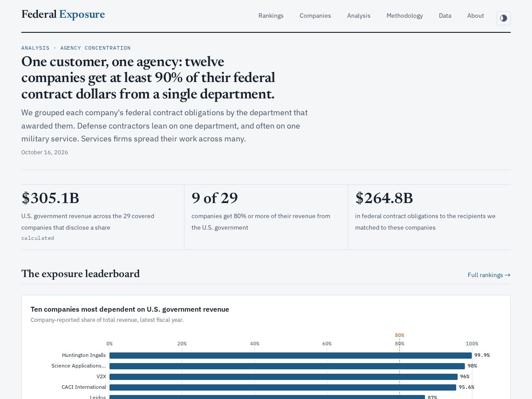Open the Data nav item

[x=445, y=16]
